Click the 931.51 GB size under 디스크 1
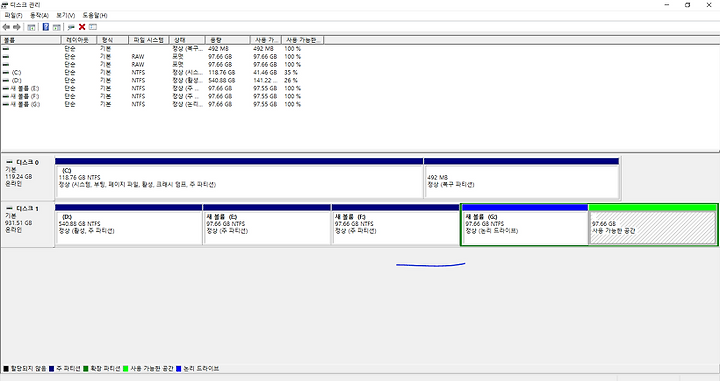 pos(19,223)
